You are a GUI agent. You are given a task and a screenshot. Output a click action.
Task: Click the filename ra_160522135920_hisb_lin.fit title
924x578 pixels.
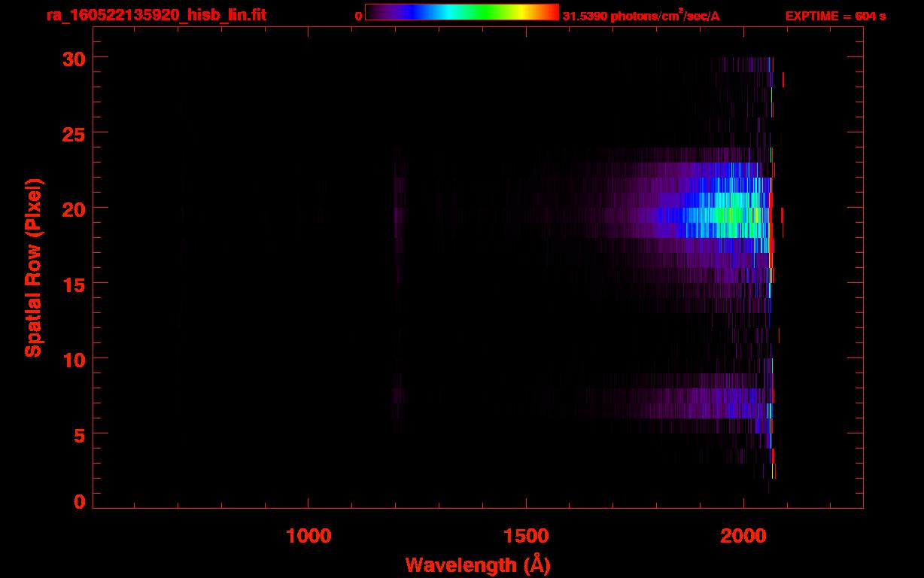156,15
